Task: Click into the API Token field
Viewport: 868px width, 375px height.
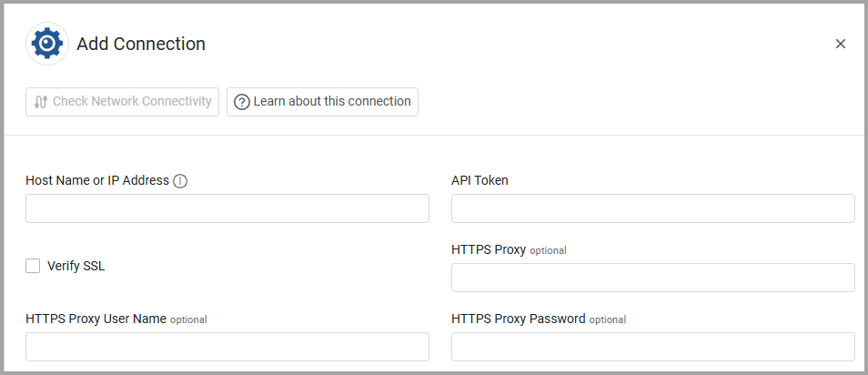Action: 652,208
